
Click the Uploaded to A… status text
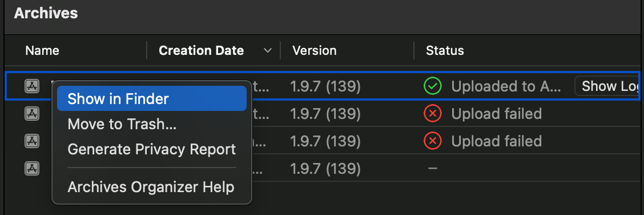[x=506, y=86]
